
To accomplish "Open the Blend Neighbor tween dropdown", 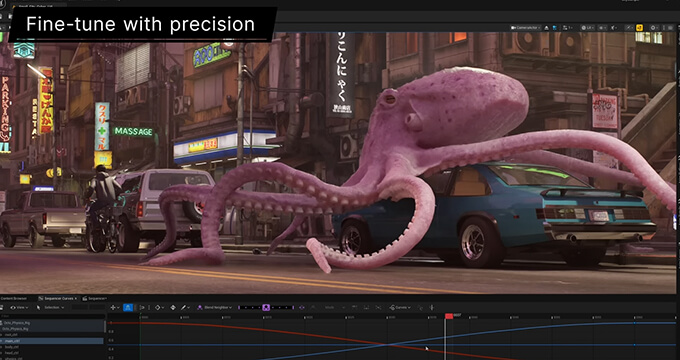I will pos(215,308).
